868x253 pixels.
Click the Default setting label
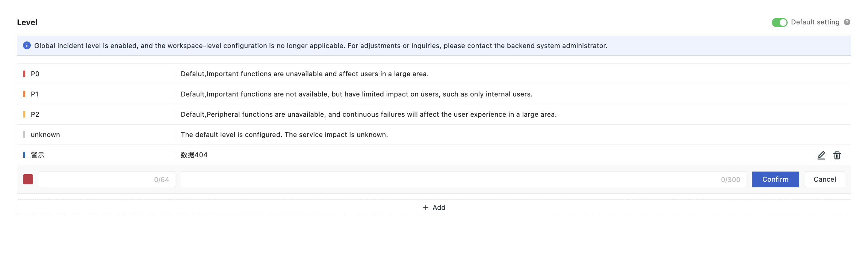click(x=815, y=22)
